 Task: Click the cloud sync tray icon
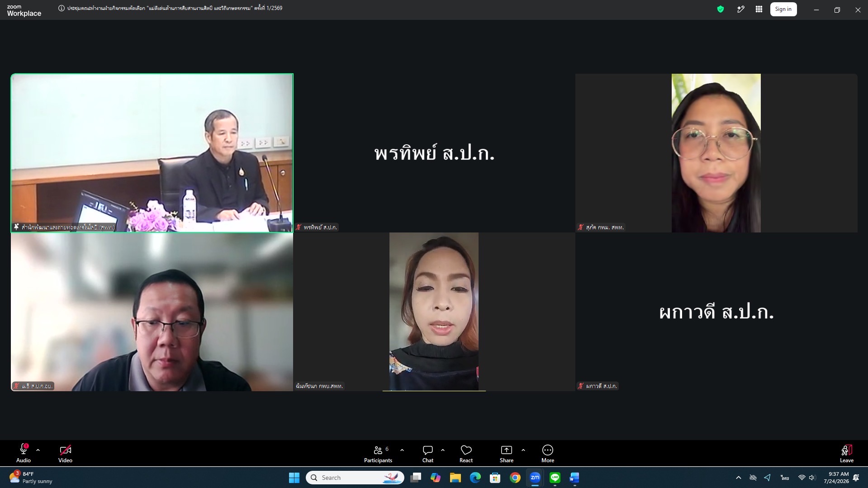(x=753, y=478)
